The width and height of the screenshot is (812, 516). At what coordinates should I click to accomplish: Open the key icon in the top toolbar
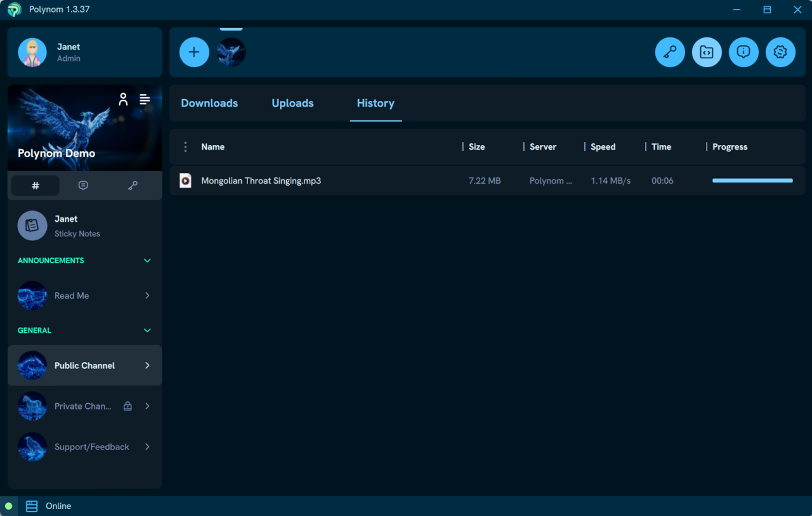[670, 52]
